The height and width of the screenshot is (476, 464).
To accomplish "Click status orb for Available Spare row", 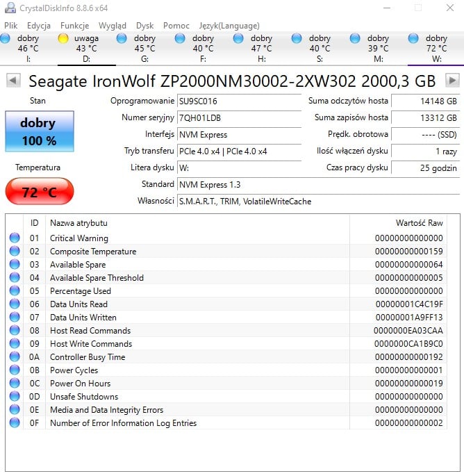I will (x=15, y=265).
